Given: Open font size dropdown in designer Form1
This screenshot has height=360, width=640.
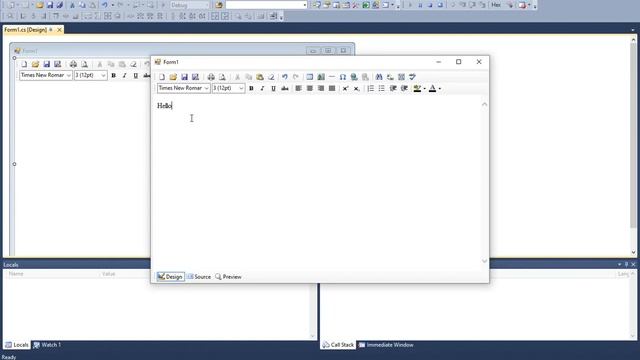Looking at the screenshot, I should [103, 76].
